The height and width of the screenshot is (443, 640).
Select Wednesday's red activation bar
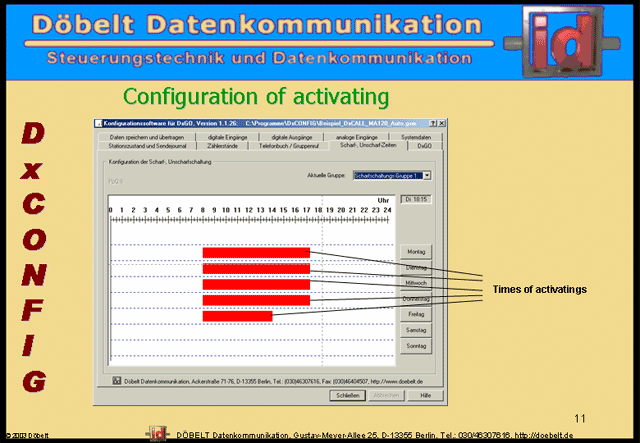point(256,285)
